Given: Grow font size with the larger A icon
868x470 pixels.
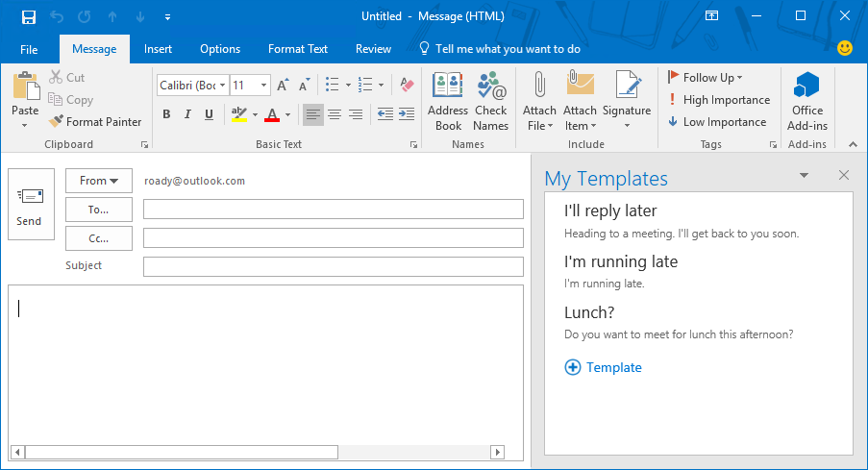Looking at the screenshot, I should click(283, 85).
